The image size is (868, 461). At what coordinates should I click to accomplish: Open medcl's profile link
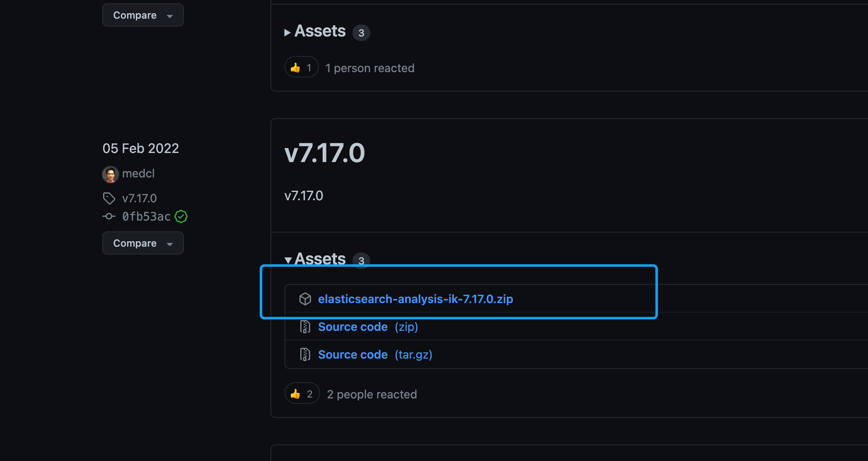(138, 174)
